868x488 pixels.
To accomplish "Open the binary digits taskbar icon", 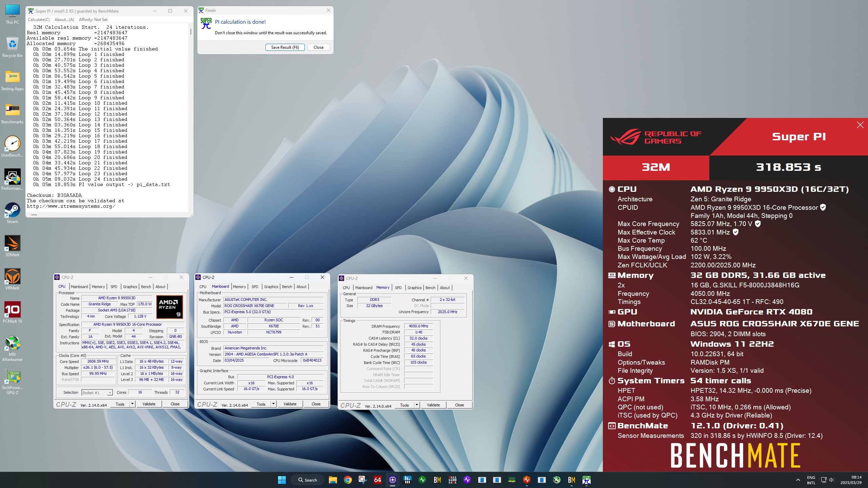I will 452,480.
